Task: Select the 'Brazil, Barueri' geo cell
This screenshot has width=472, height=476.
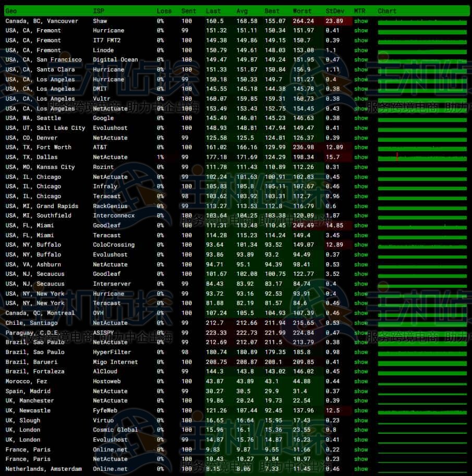Action: [x=32, y=362]
